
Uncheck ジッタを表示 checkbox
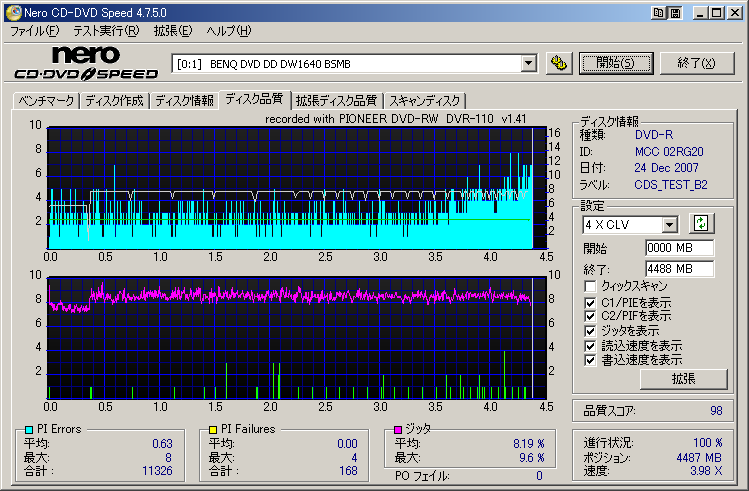[x=590, y=331]
